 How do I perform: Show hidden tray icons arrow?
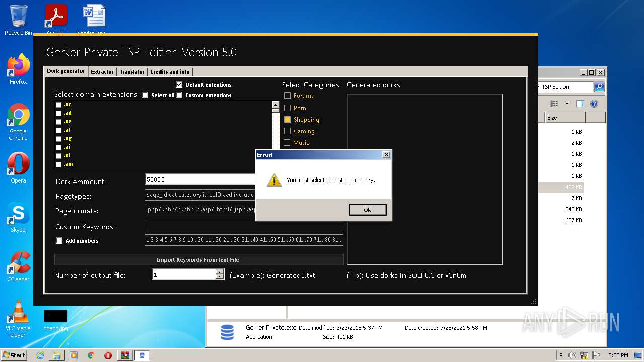point(561,355)
